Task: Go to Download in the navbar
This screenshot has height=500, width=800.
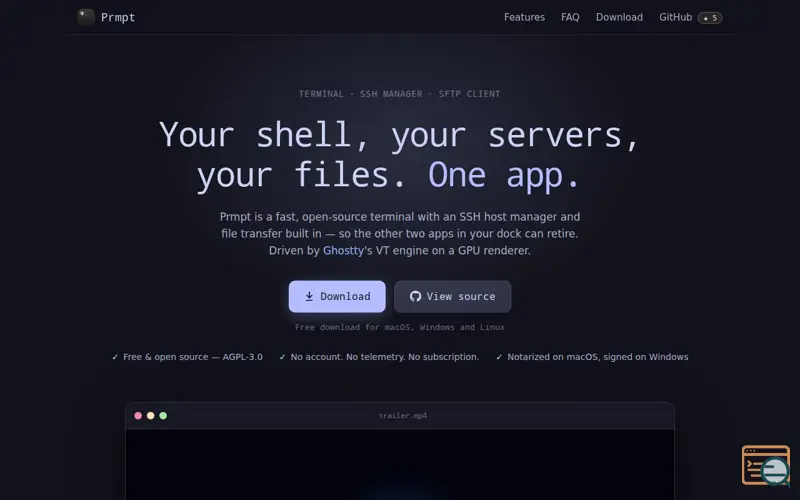Action: point(619,17)
